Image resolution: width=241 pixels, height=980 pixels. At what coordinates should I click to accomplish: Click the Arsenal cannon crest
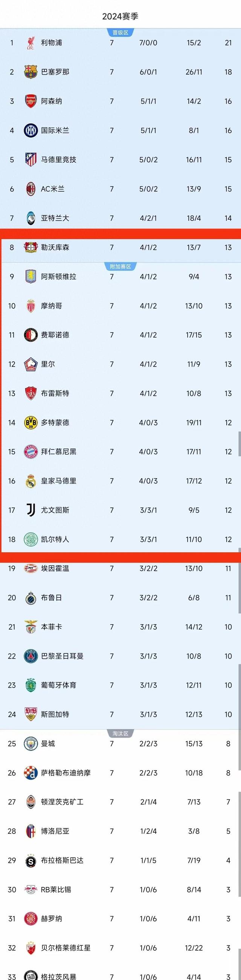(31, 101)
